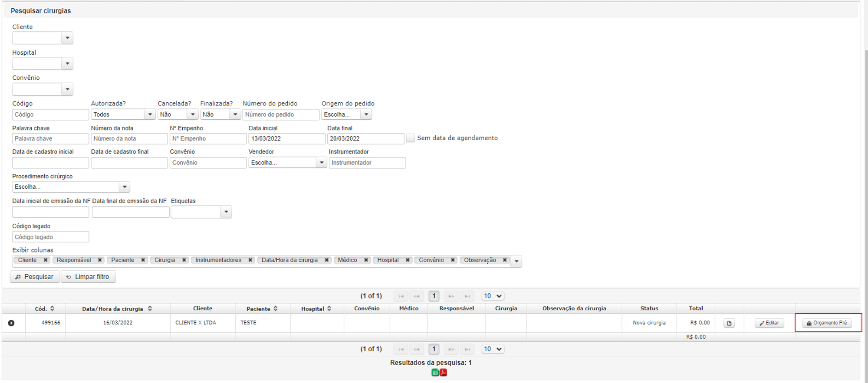
Task: Sort by Data/Hora da cirurgia header
Action: pos(117,309)
